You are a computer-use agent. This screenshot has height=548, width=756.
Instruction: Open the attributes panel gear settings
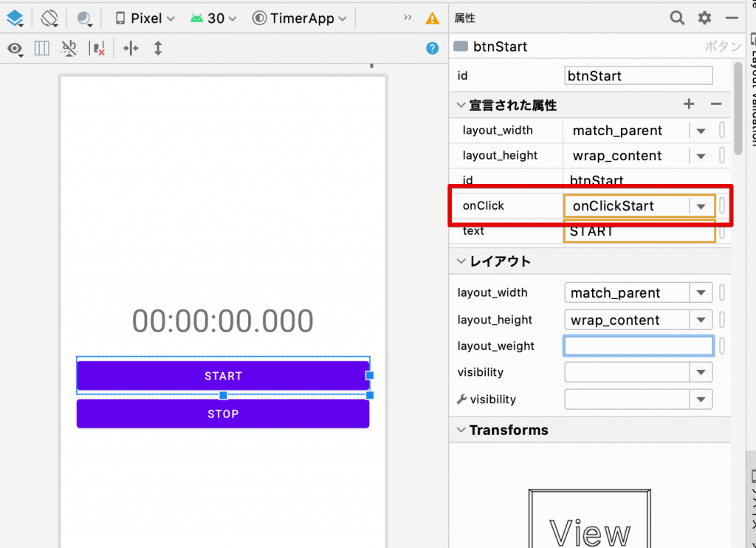[704, 18]
